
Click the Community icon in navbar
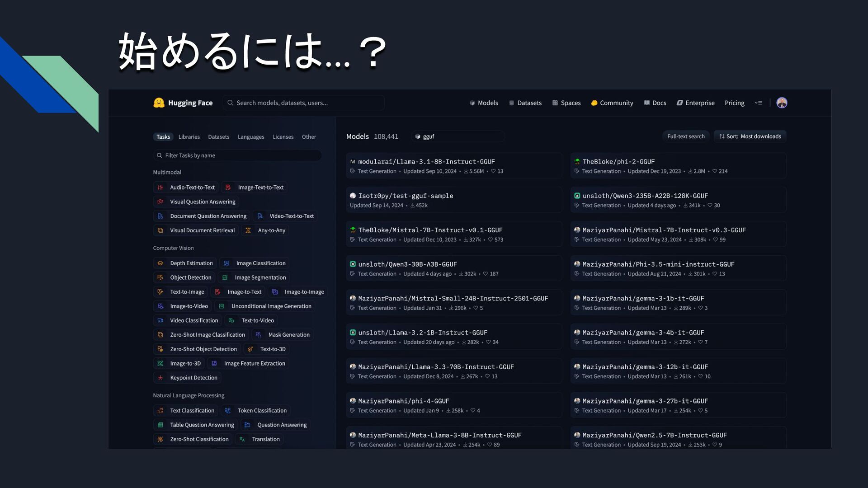click(594, 103)
